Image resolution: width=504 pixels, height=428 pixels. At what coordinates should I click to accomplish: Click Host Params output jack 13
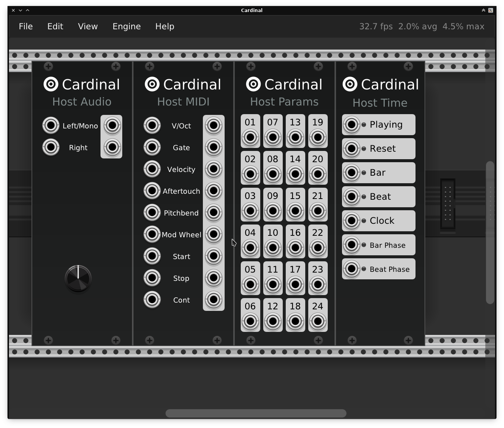pyautogui.click(x=295, y=137)
